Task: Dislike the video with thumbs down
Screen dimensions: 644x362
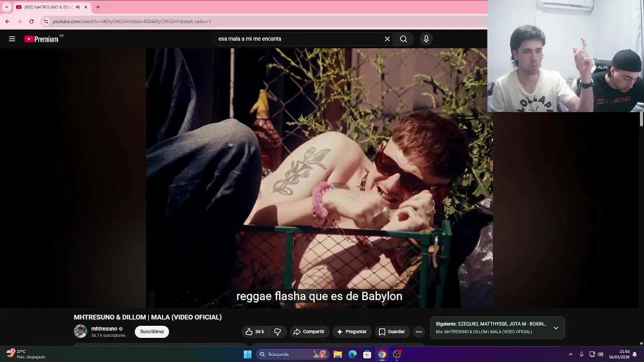Action: point(277,332)
